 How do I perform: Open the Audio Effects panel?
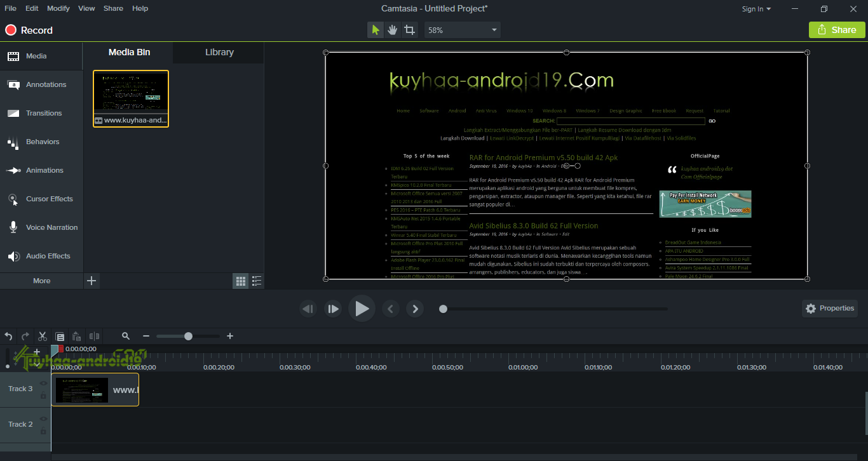[41, 256]
